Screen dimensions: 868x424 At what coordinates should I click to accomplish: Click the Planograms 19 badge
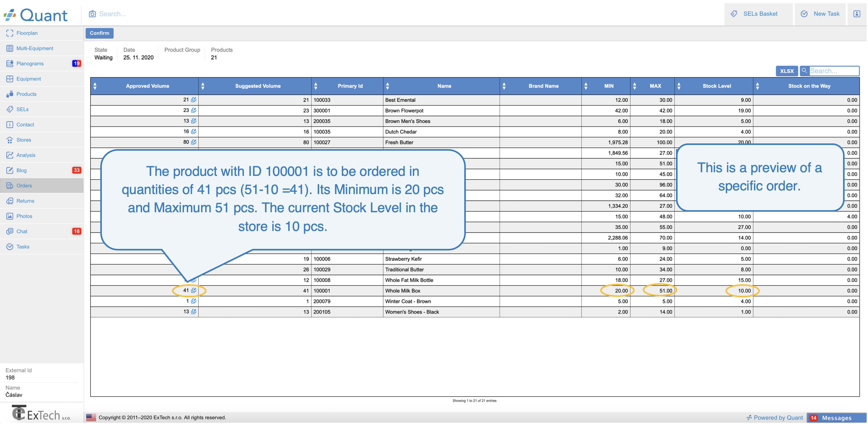76,63
